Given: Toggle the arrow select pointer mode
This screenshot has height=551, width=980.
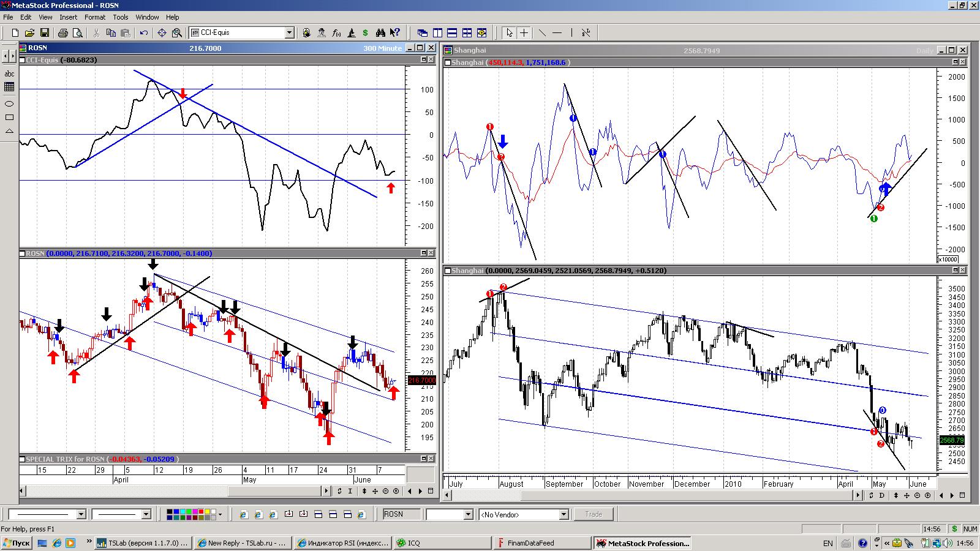Looking at the screenshot, I should [509, 33].
